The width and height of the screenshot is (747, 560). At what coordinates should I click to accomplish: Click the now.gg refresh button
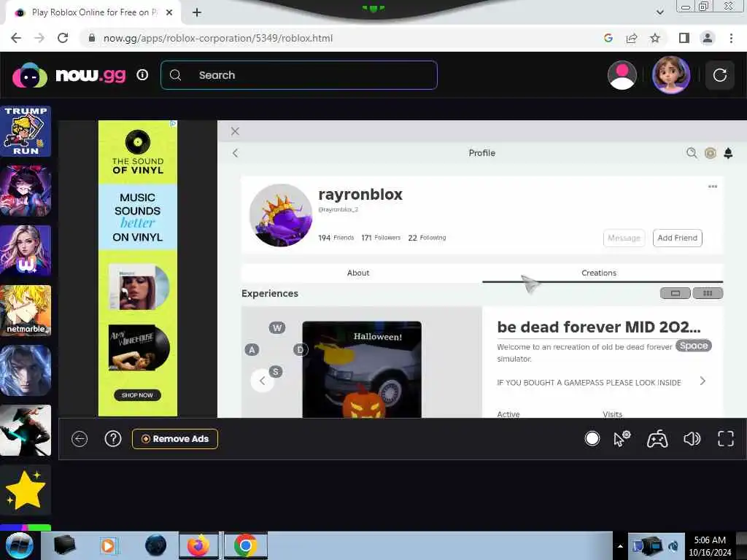point(720,75)
